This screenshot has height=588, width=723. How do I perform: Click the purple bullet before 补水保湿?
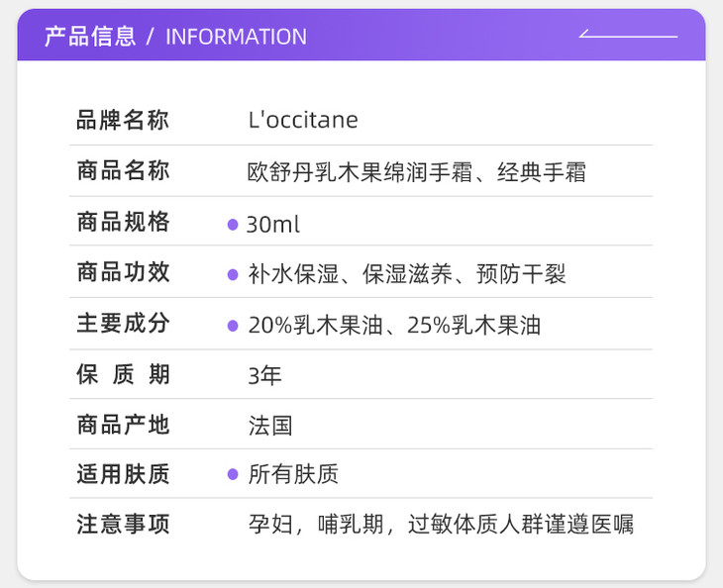pyautogui.click(x=233, y=274)
